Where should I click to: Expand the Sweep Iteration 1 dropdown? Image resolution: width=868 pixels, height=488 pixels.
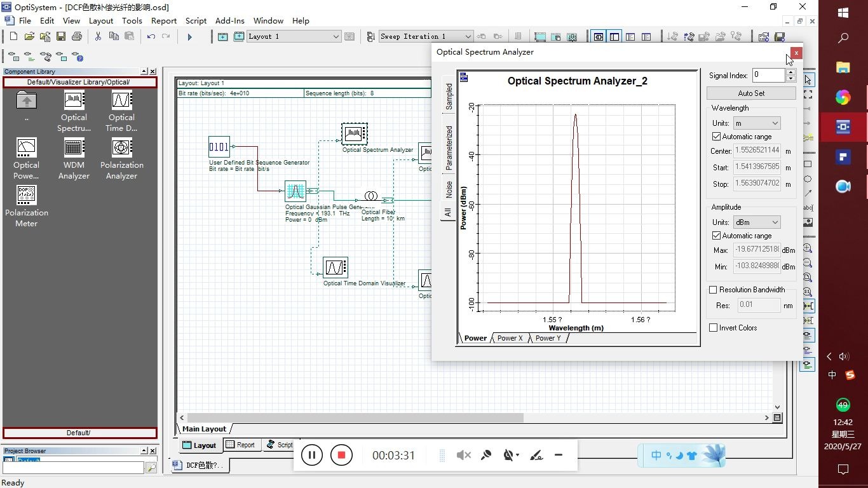(x=468, y=37)
